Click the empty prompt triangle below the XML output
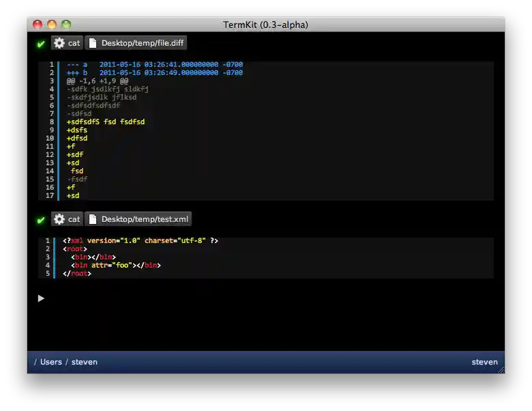The width and height of the screenshot is (532, 411). [x=41, y=298]
